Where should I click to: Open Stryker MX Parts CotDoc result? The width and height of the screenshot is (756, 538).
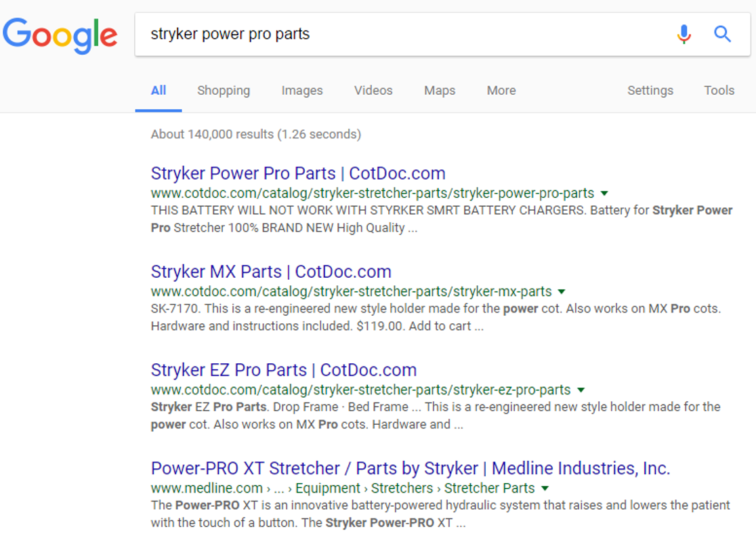click(x=271, y=272)
